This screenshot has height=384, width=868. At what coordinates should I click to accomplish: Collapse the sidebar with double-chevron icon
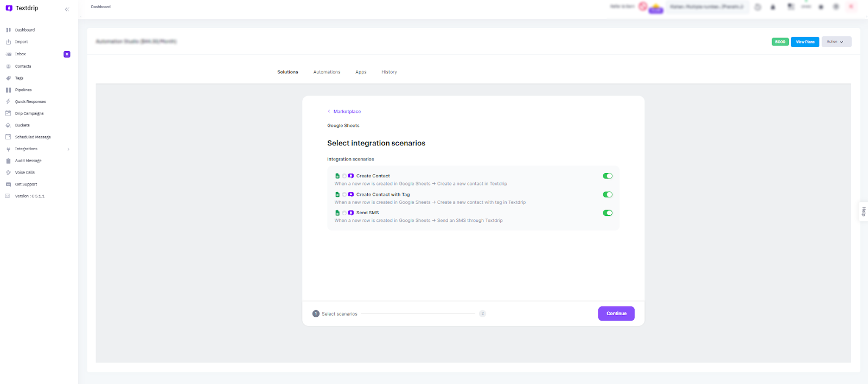coord(67,9)
